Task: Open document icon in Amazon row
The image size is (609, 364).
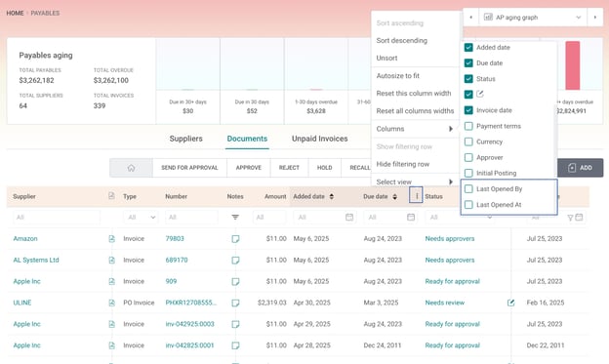Action: (x=111, y=238)
